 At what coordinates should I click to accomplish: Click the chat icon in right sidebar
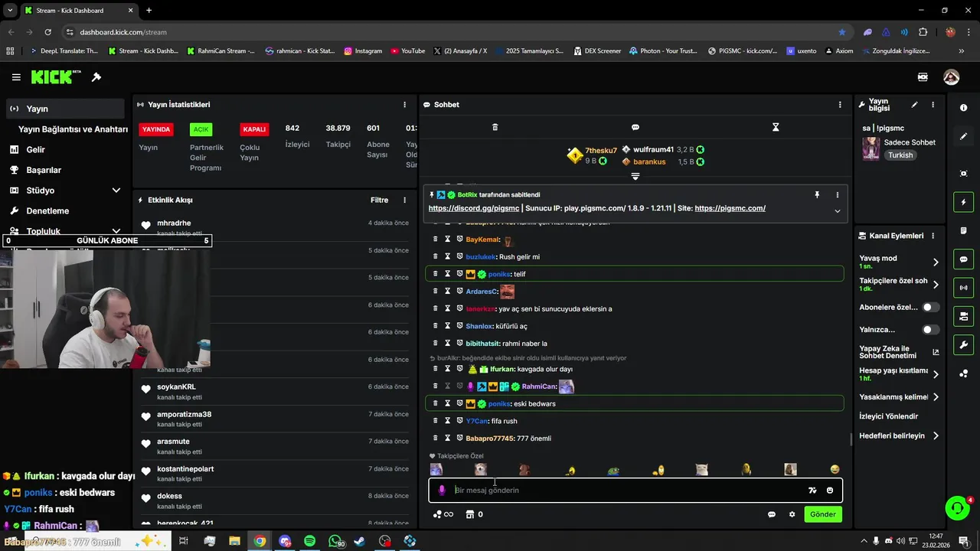963,259
